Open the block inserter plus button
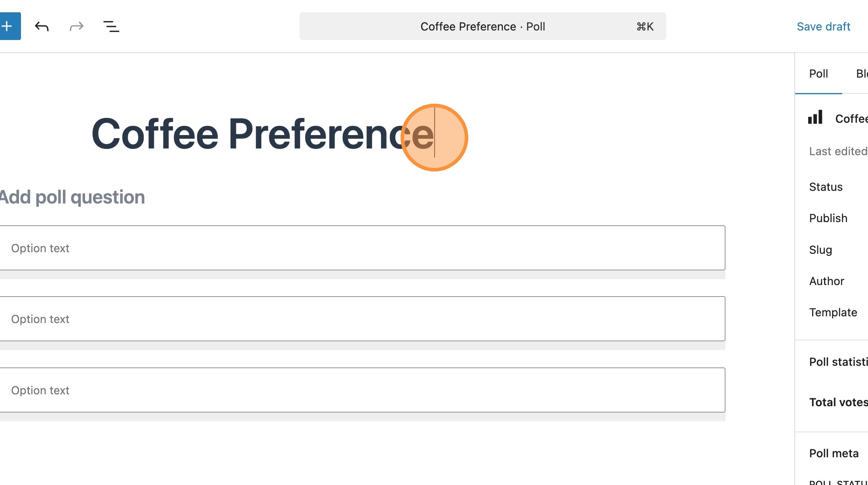Image resolution: width=868 pixels, height=485 pixels. click(x=8, y=27)
